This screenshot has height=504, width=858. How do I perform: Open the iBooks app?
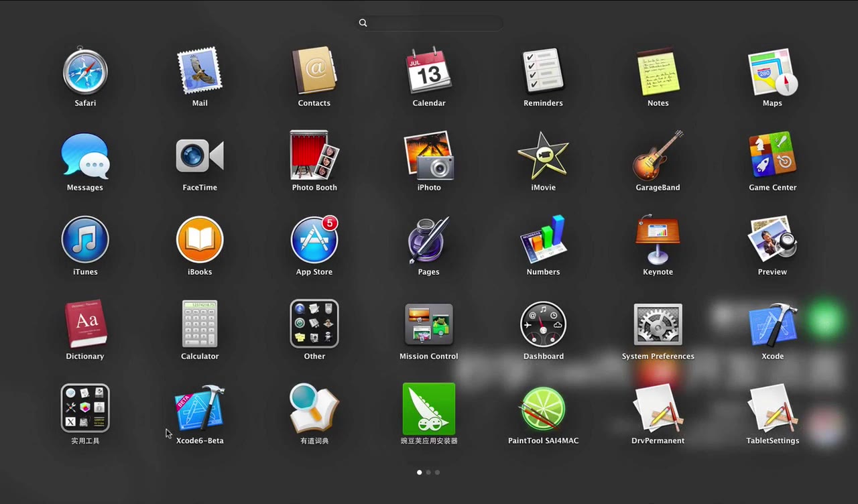pyautogui.click(x=200, y=239)
